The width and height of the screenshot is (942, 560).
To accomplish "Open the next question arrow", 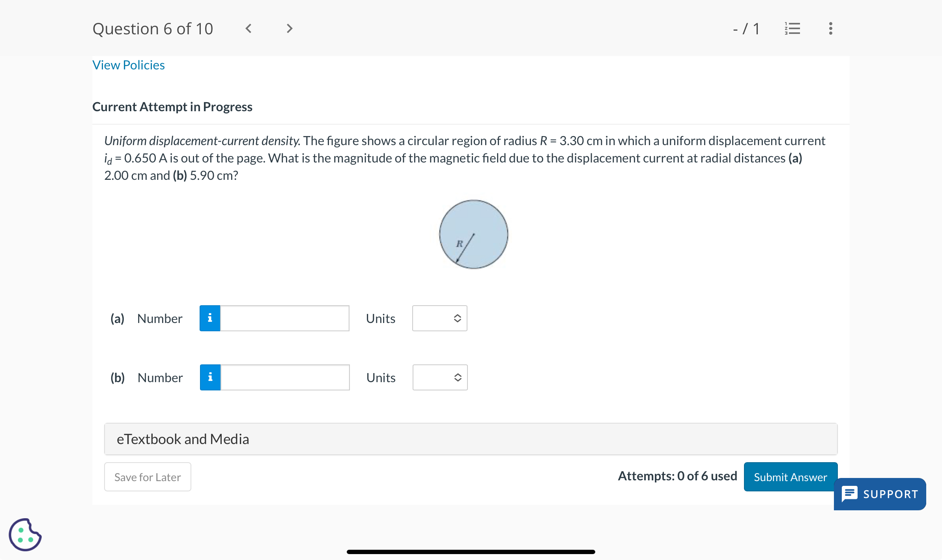I will coord(290,28).
